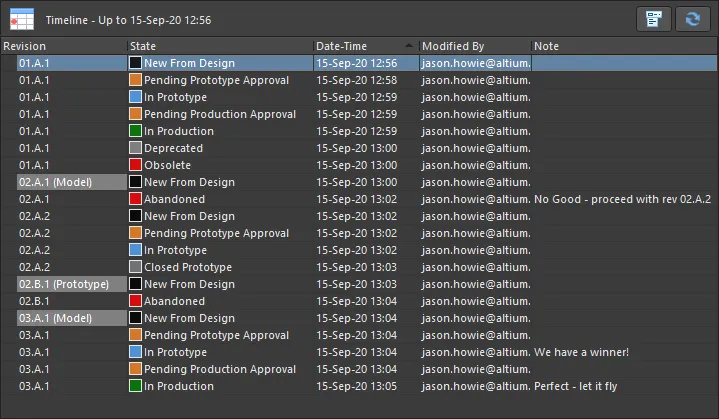Click the list options button beside Refresh
The width and height of the screenshot is (719, 419).
pos(654,19)
